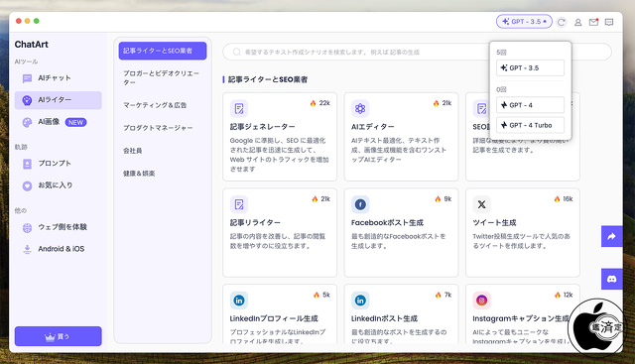Open the LinkedInプロフィール生成 card
This screenshot has height=364, width=635.
280,313
